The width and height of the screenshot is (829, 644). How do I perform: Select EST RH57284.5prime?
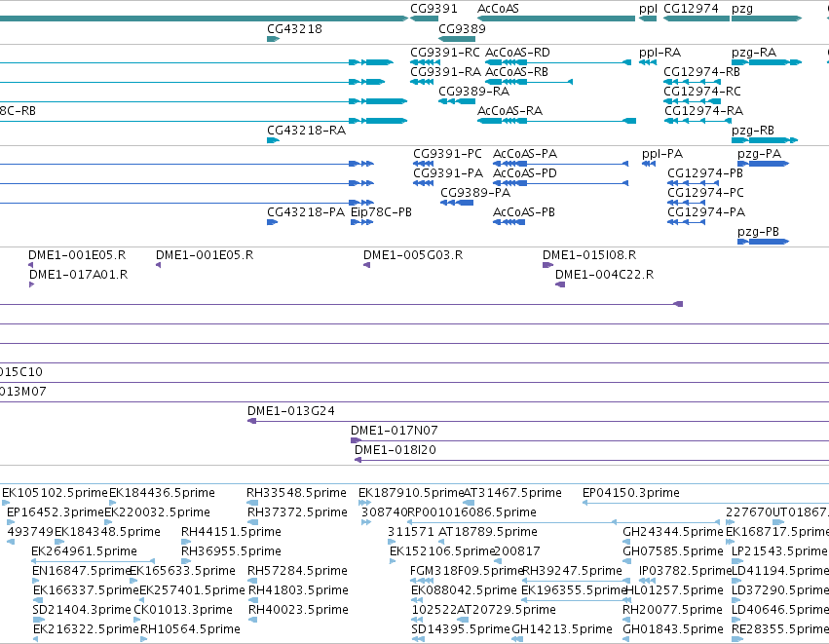252,581
